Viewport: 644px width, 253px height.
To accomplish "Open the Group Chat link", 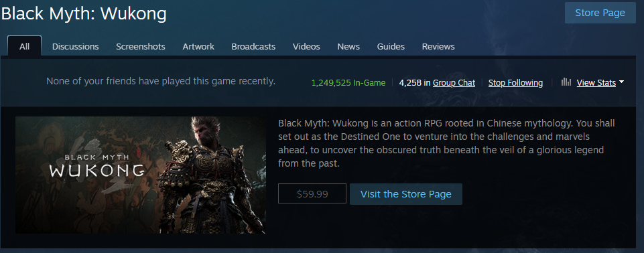I will click(454, 83).
